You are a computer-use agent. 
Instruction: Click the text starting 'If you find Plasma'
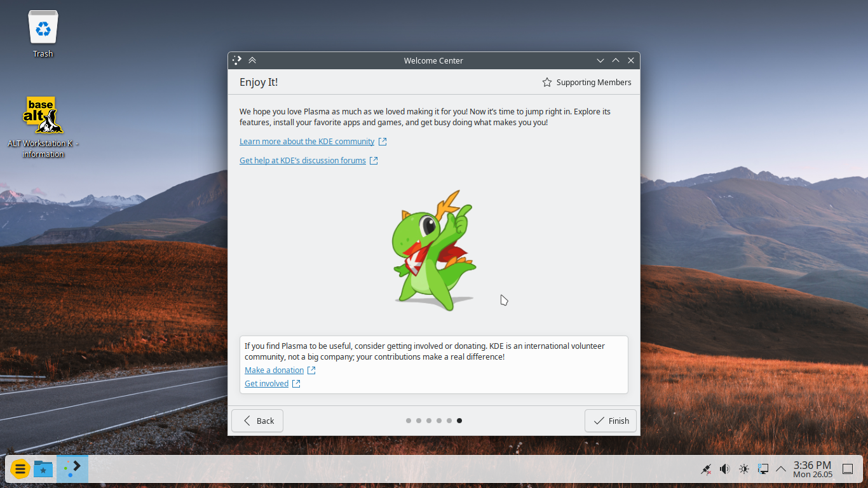(424, 351)
